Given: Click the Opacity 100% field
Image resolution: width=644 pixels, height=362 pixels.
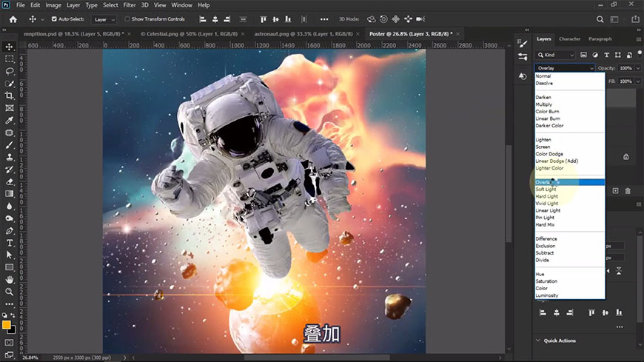Looking at the screenshot, I should click(626, 68).
